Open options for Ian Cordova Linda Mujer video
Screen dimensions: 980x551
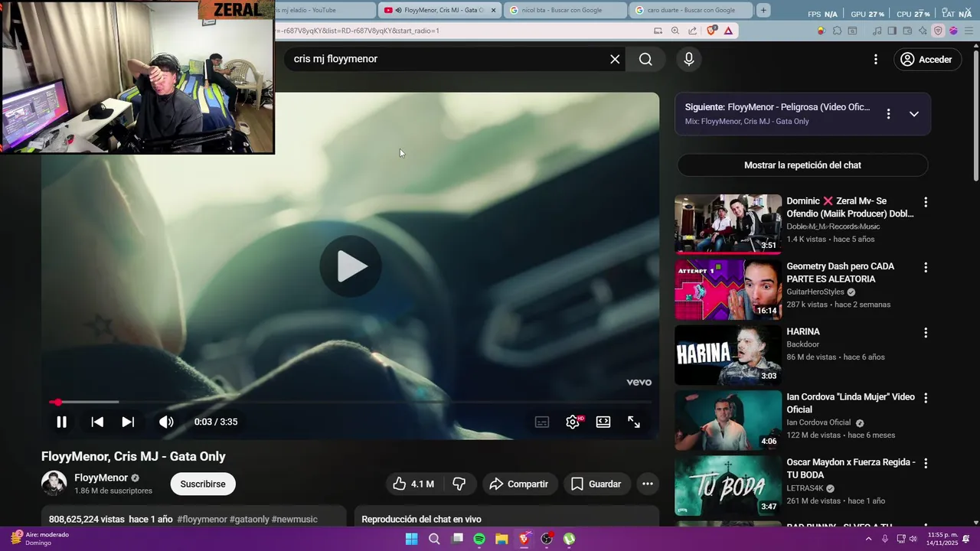tap(926, 398)
